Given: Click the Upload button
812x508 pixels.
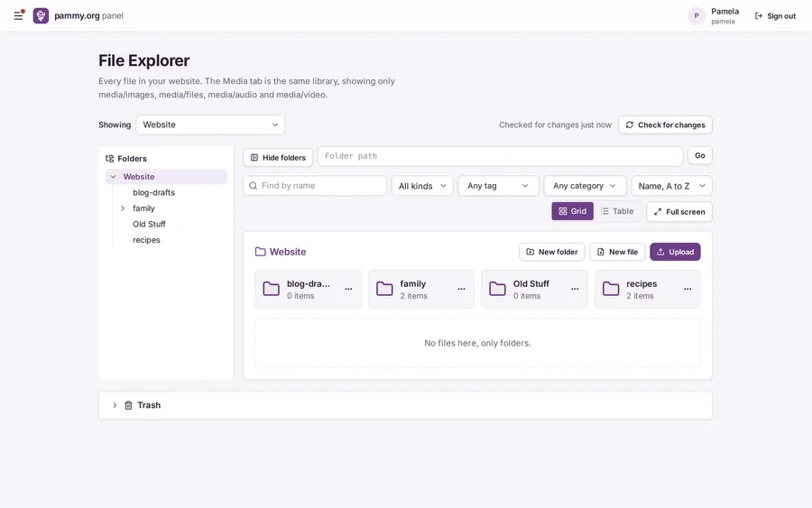Looking at the screenshot, I should [675, 252].
